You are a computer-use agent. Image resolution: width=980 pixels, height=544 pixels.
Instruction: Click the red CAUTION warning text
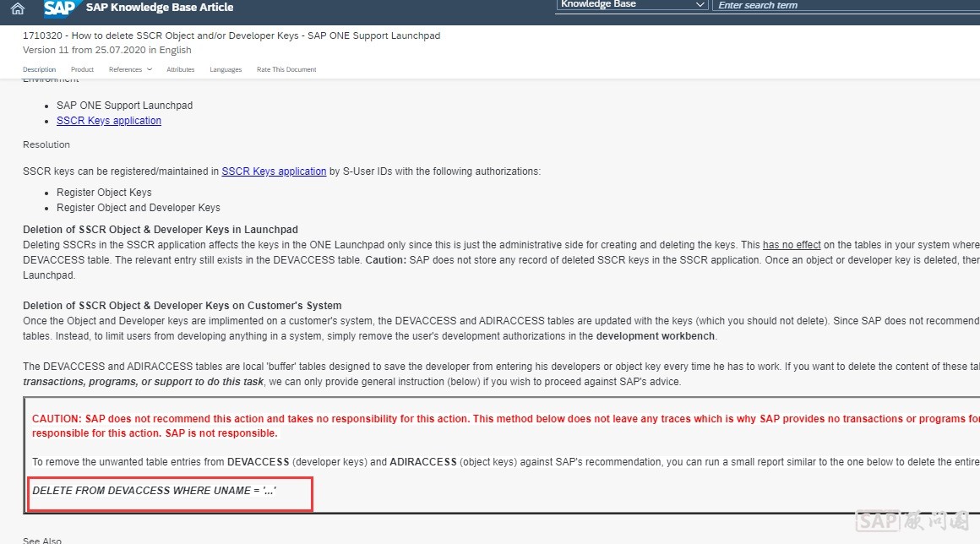(505, 426)
